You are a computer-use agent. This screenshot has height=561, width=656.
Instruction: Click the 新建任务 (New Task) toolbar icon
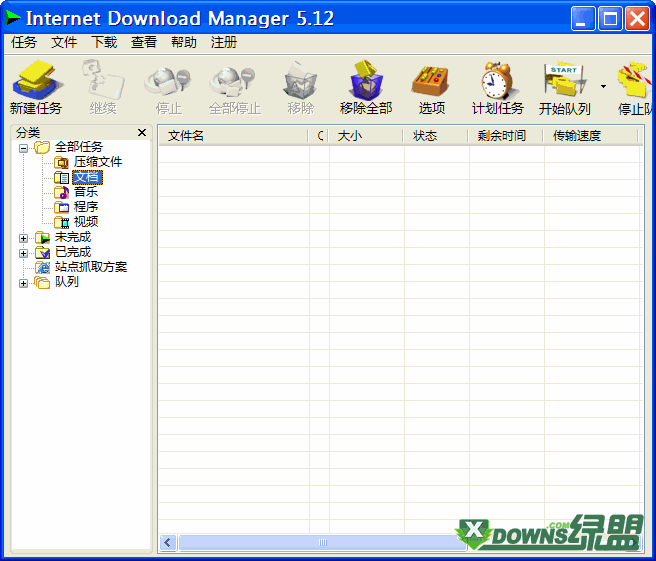(x=36, y=80)
